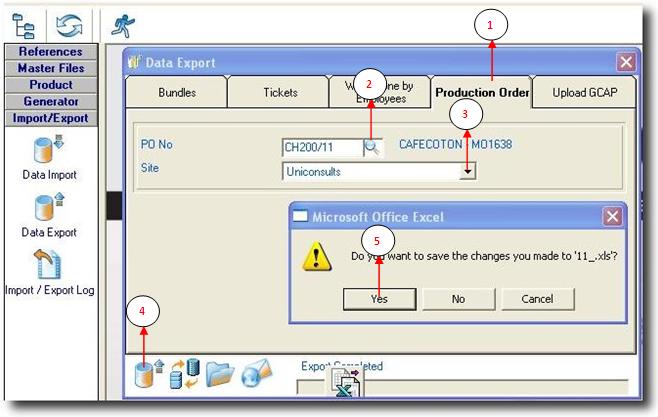Click the PO No input field
658x417 pixels.
click(321, 147)
